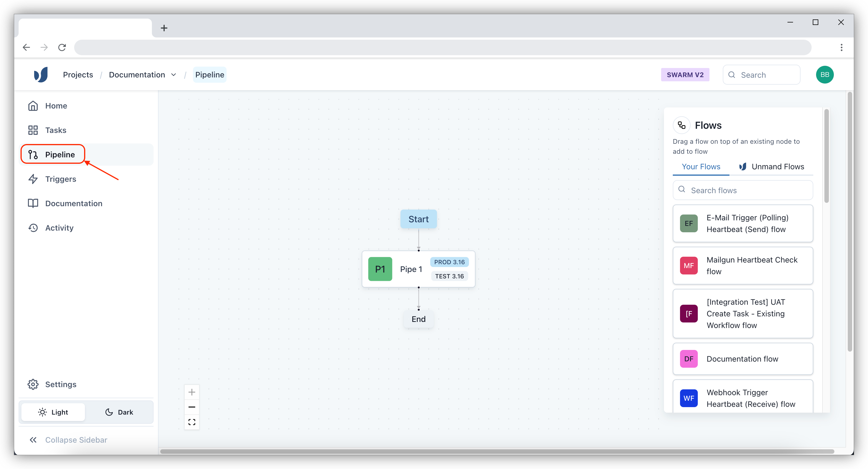Switch to Dark theme

[119, 412]
